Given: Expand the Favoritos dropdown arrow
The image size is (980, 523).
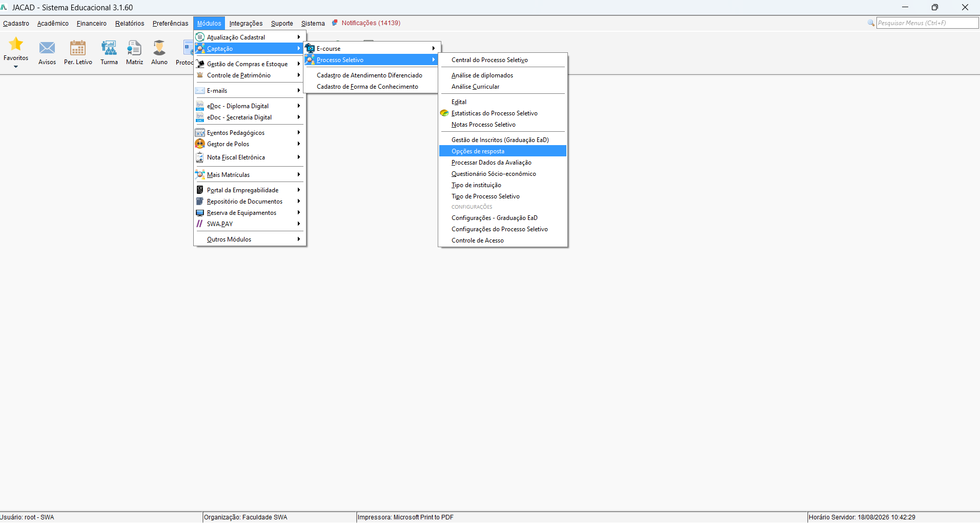Looking at the screenshot, I should pos(16,67).
